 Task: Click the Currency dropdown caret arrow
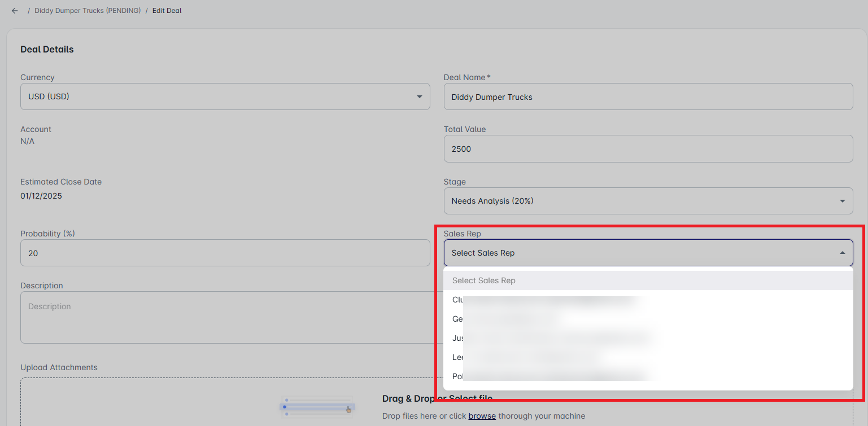pos(419,97)
